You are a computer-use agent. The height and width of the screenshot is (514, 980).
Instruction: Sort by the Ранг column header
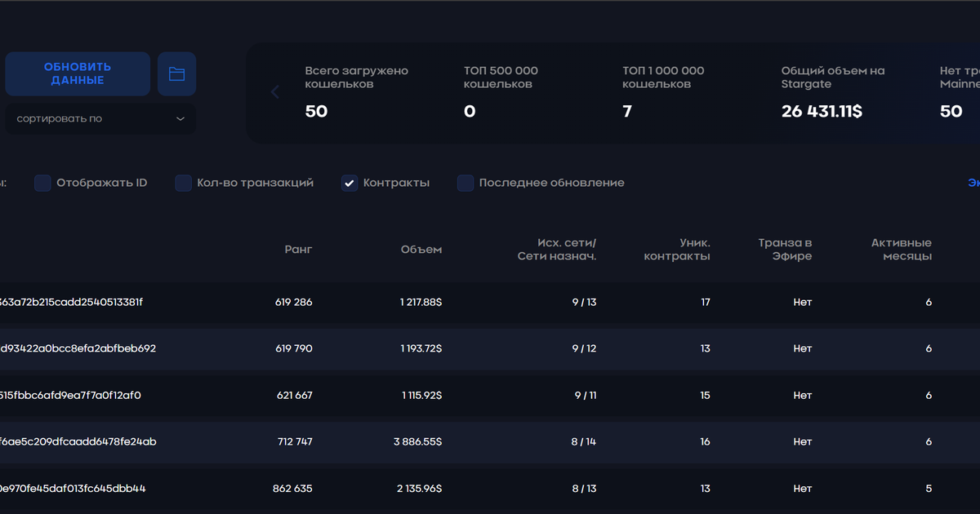pos(298,250)
